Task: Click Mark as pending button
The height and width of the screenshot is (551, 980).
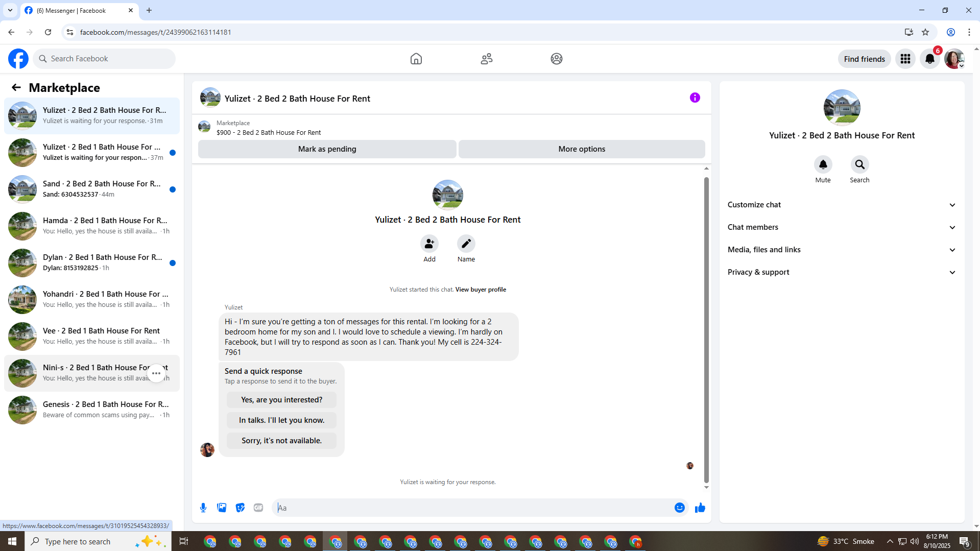Action: pyautogui.click(x=327, y=149)
